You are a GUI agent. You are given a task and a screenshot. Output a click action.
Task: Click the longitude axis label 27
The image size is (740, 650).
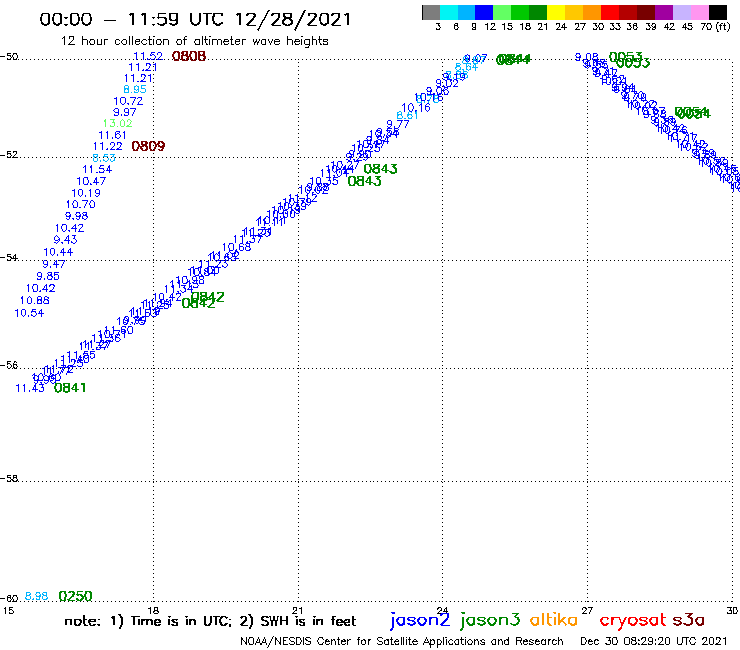click(587, 610)
